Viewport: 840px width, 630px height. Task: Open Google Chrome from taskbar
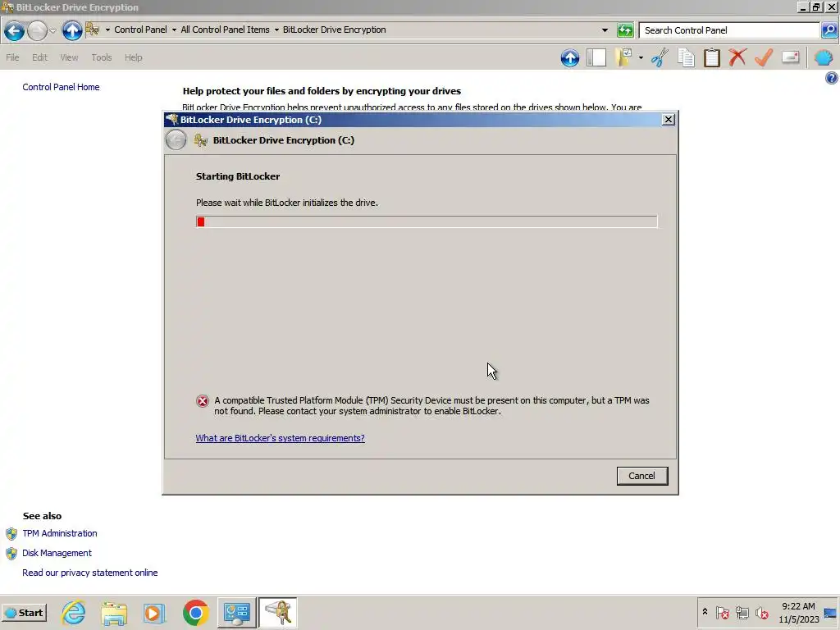tap(195, 613)
